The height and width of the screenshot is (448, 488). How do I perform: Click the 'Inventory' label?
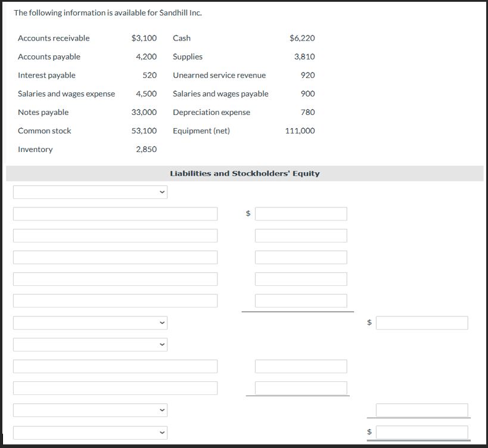[35, 150]
